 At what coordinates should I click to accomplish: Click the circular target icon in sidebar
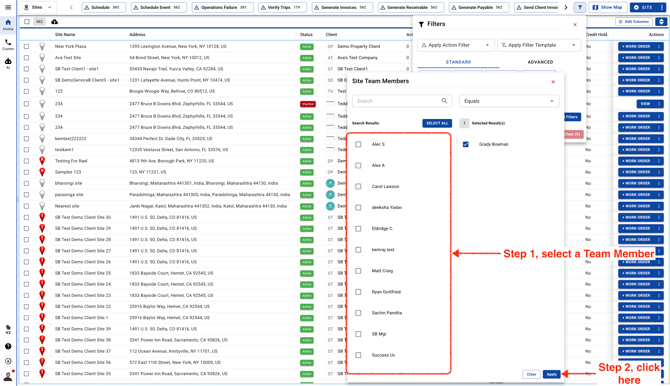pos(8,361)
